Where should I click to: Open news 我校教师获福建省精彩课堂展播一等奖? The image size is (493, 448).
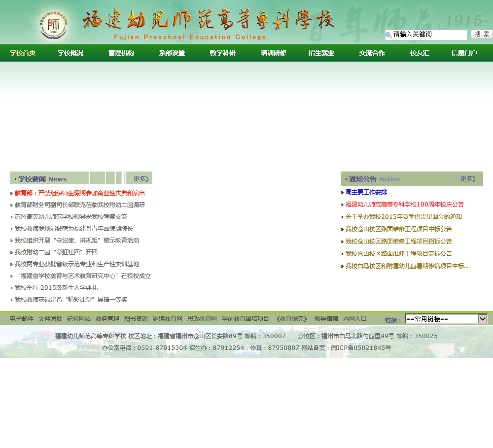(71, 300)
